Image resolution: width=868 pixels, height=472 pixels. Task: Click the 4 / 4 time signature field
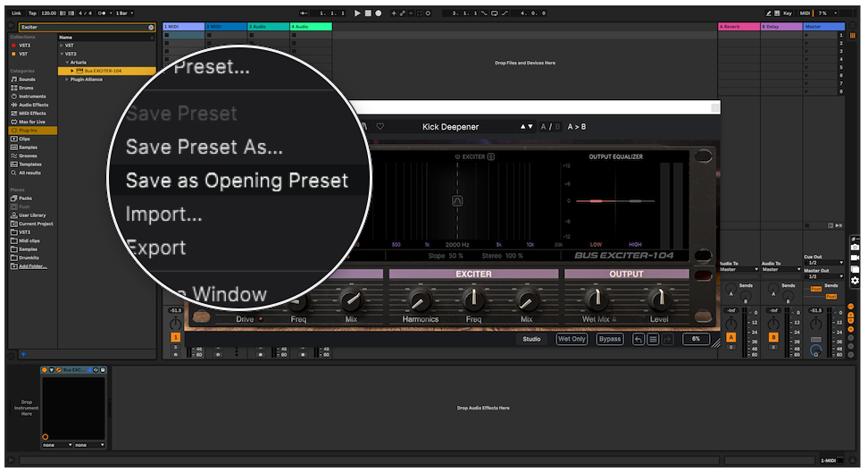point(85,13)
